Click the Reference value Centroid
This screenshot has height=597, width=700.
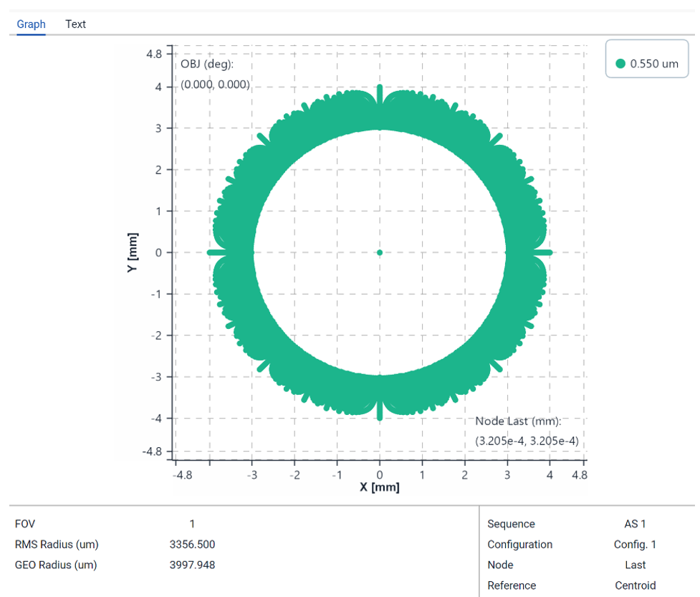635,586
